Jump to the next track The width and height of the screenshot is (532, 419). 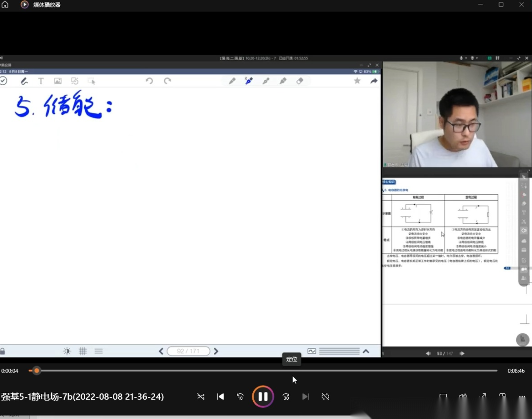click(x=305, y=396)
